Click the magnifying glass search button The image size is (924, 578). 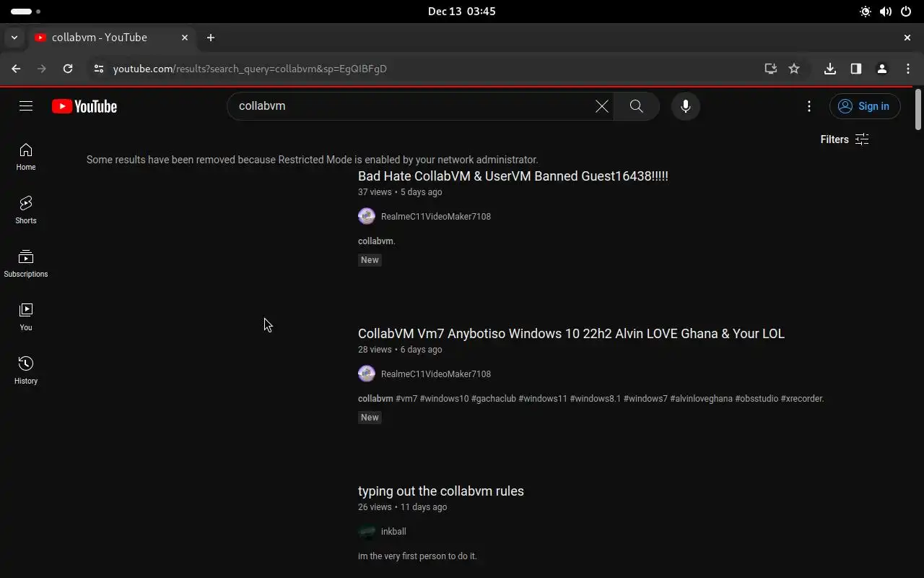(x=636, y=106)
